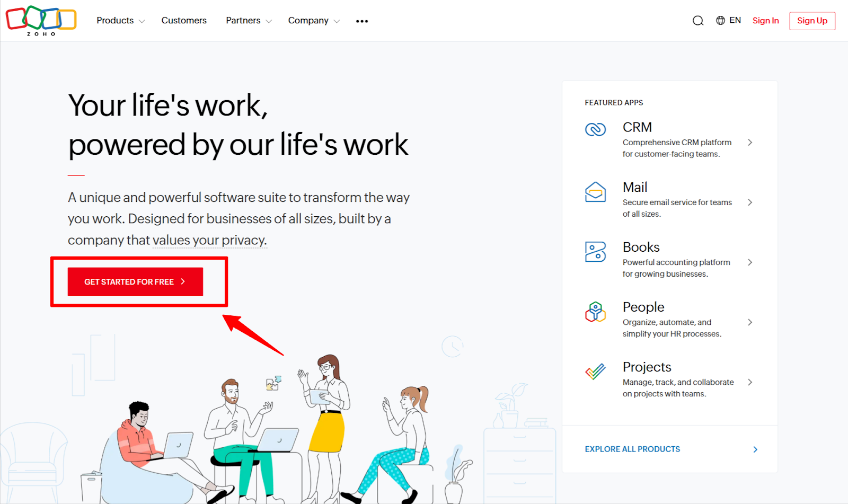Click the arrow beside People description
Screen dimensions: 848x504
point(750,322)
